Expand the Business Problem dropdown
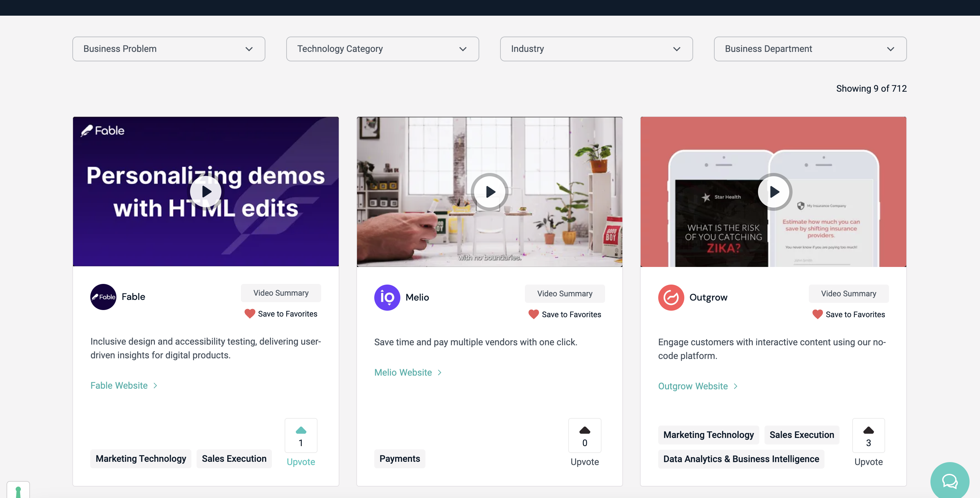980x498 pixels. (x=169, y=49)
